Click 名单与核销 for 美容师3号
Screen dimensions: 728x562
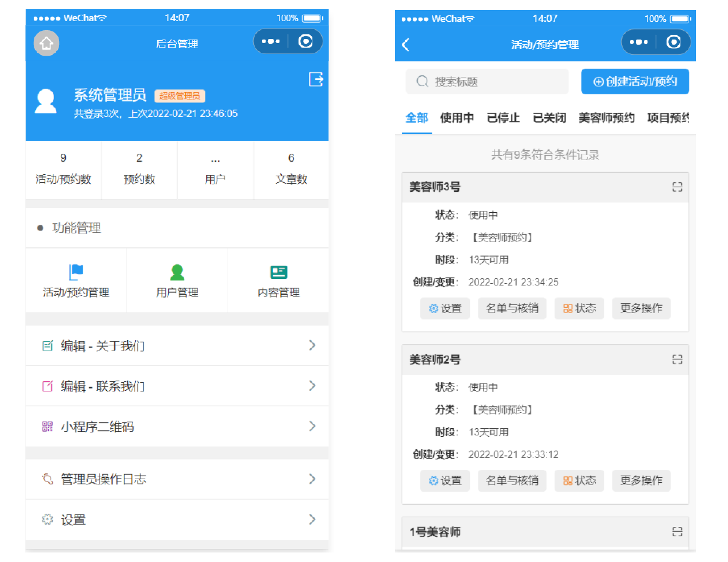[512, 308]
